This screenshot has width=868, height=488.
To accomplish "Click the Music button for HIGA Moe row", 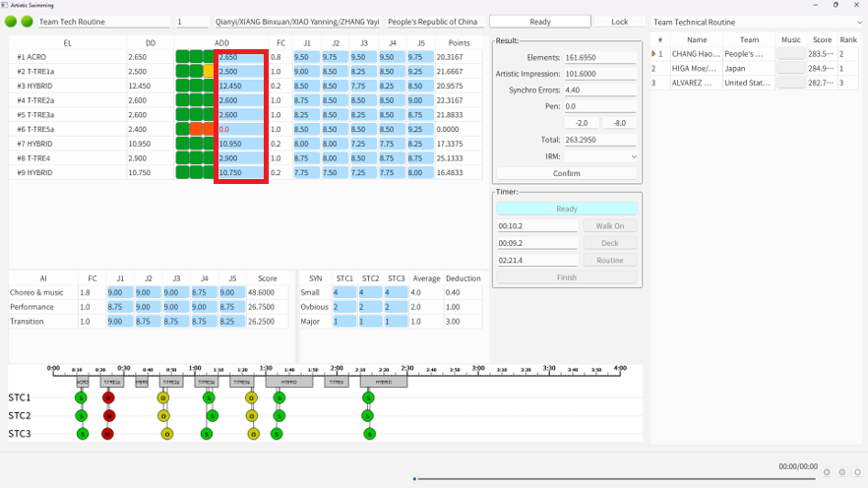I will point(790,68).
